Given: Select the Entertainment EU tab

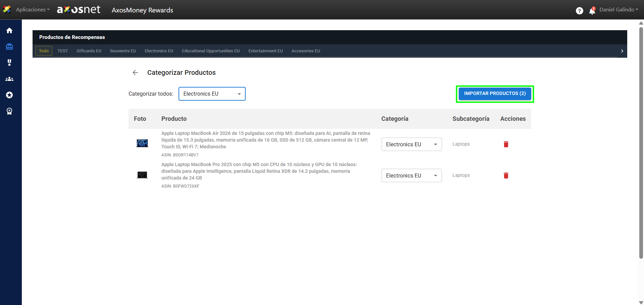Looking at the screenshot, I should click(x=265, y=51).
